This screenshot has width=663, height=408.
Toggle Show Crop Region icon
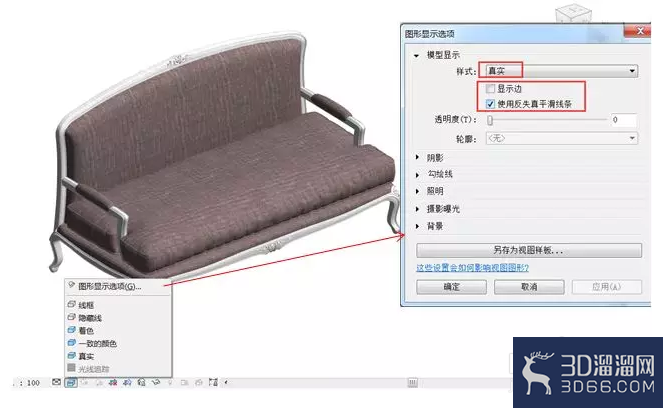point(127,383)
